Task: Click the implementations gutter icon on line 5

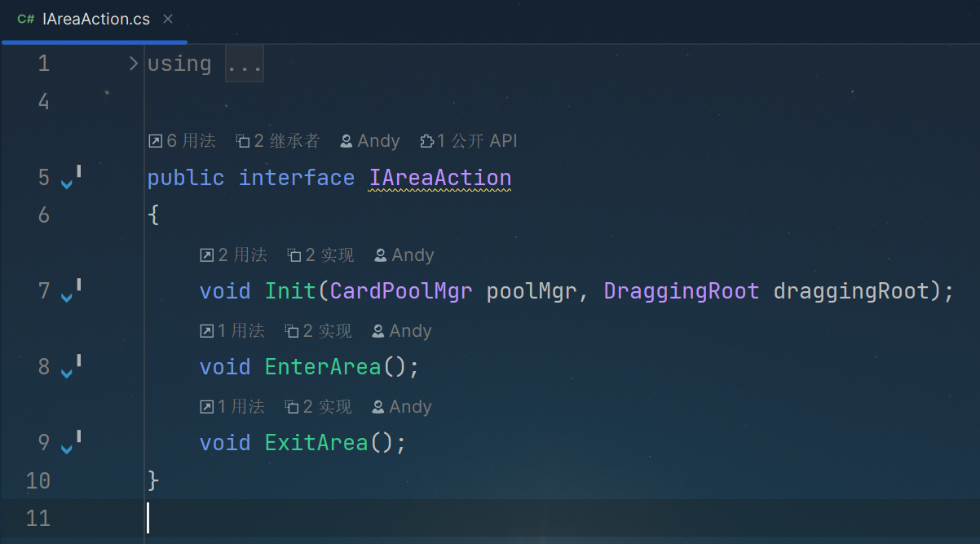Action: [x=70, y=178]
